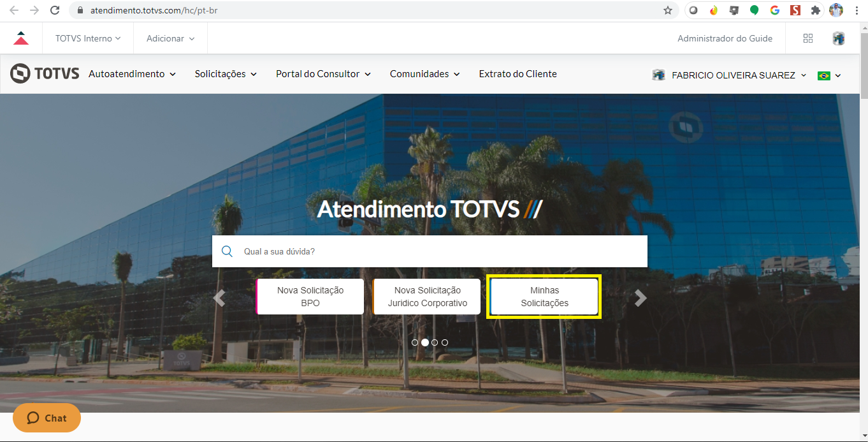Click the red S extension icon
868x442 pixels.
[x=795, y=10]
